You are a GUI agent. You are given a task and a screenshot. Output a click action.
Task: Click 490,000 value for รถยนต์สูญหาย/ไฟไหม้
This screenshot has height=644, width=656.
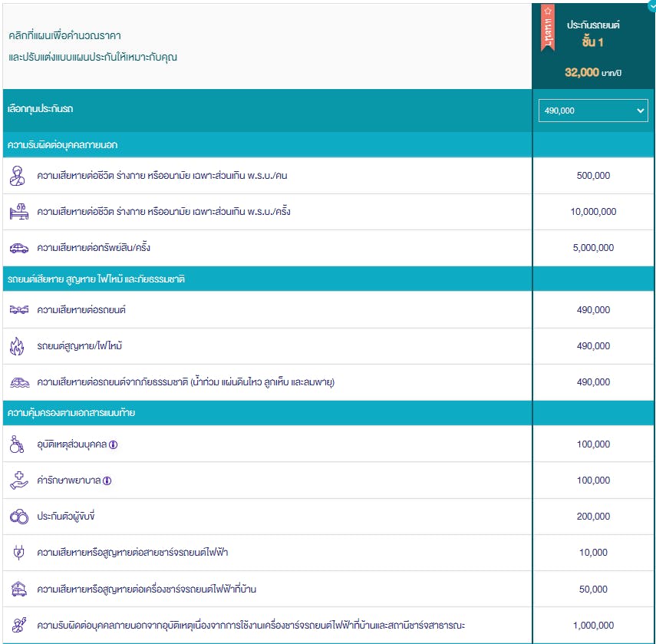click(593, 346)
